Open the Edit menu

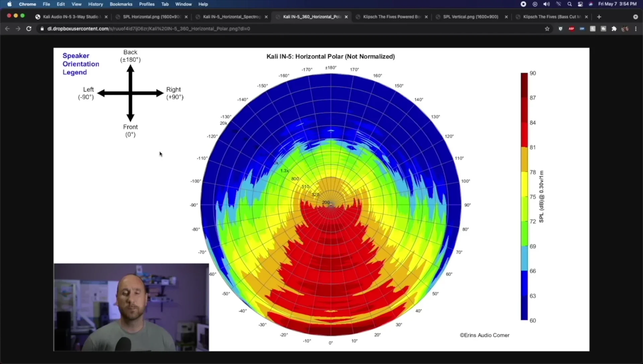(x=61, y=4)
